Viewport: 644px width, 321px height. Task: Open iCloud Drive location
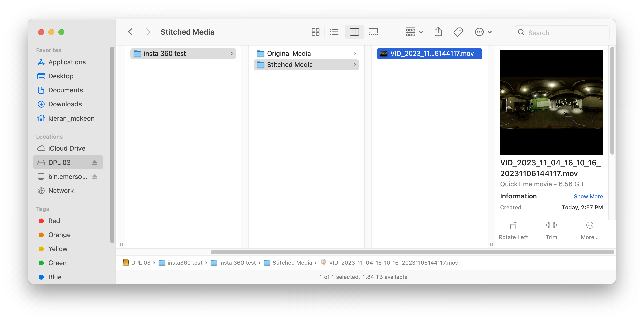pyautogui.click(x=68, y=148)
